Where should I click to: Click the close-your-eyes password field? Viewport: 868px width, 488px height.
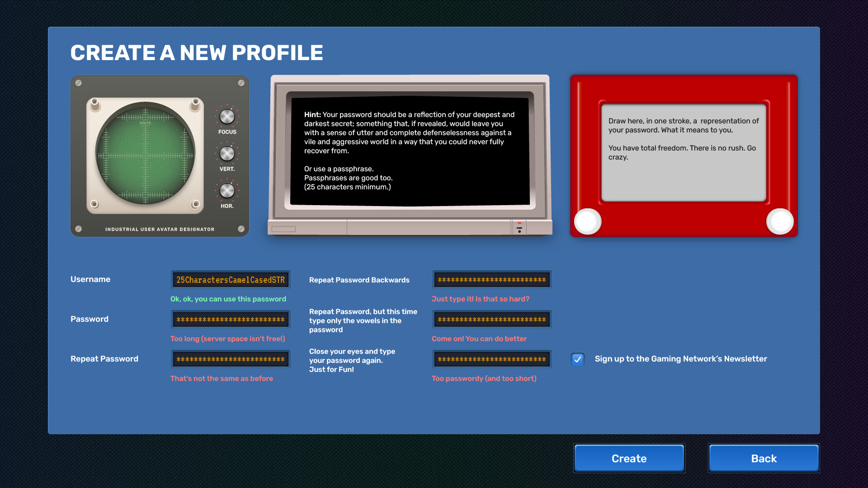[492, 359]
